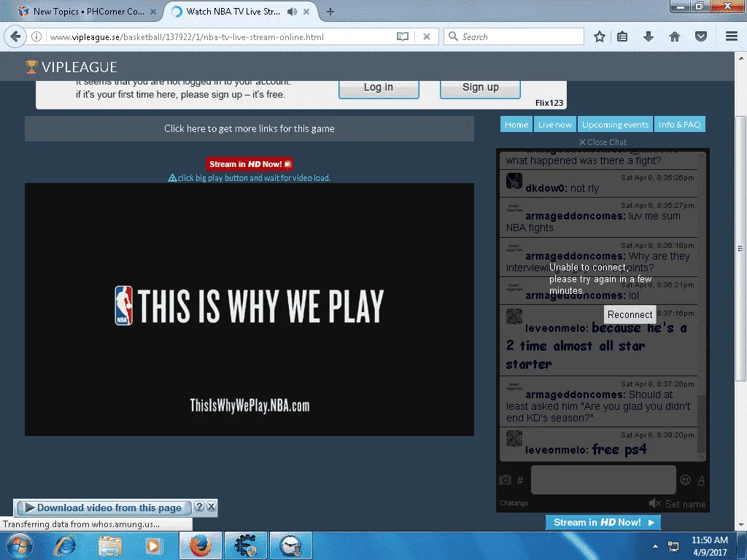Open chat text formatting icon

pos(701,481)
